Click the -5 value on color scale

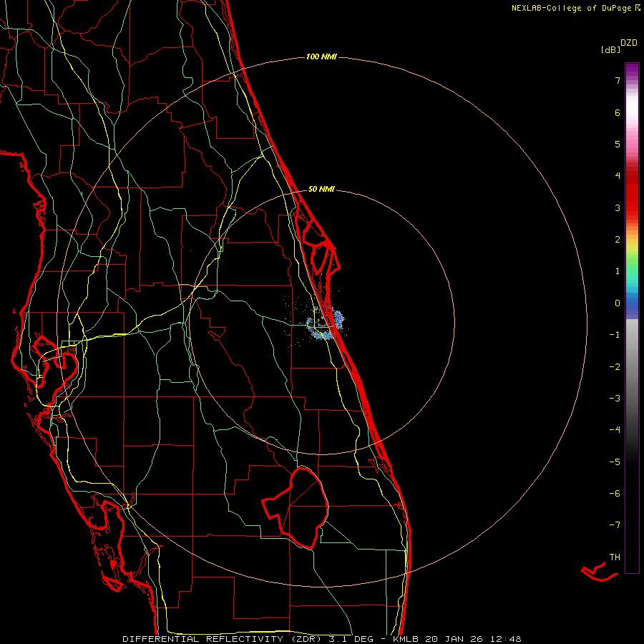pyautogui.click(x=615, y=462)
